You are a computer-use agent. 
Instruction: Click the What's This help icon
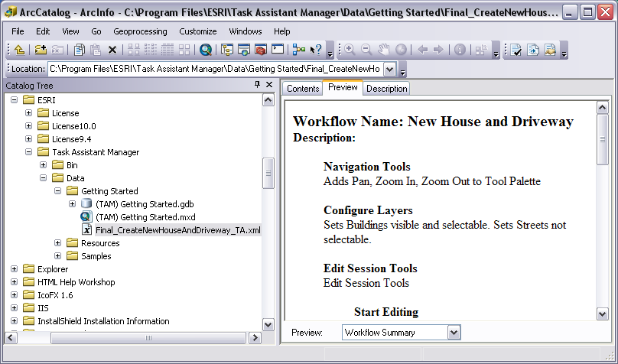[316, 50]
